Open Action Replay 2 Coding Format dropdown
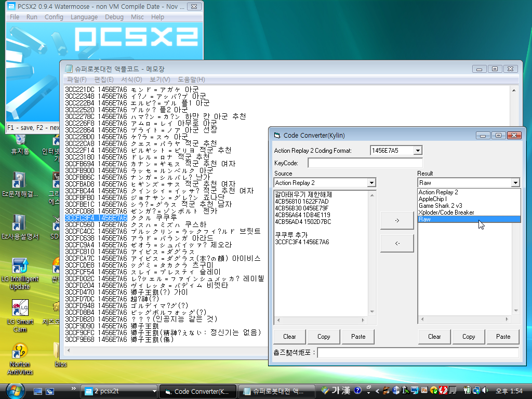The width and height of the screenshot is (532, 399). point(418,150)
